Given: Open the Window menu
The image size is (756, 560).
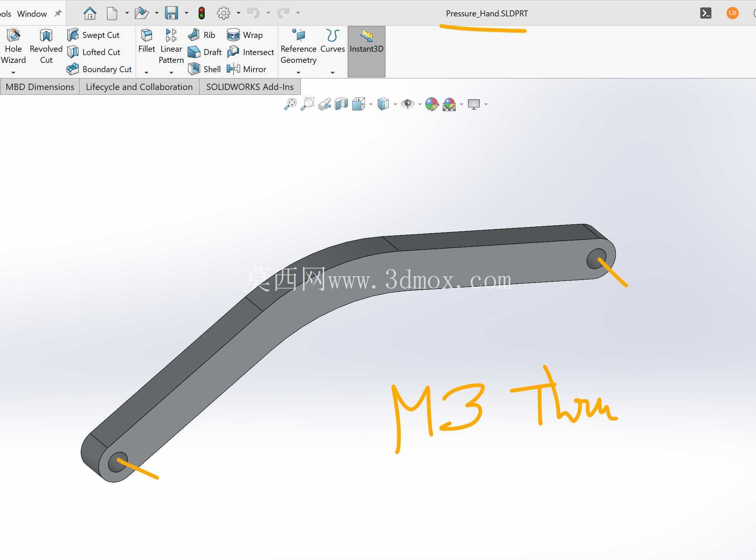Looking at the screenshot, I should pos(32,14).
